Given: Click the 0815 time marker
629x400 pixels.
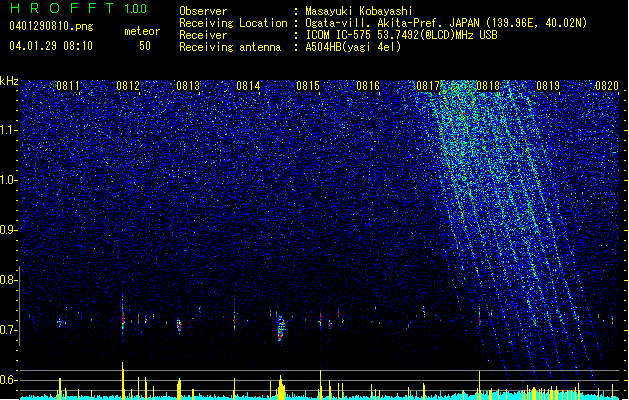Looking at the screenshot, I should pos(308,86).
